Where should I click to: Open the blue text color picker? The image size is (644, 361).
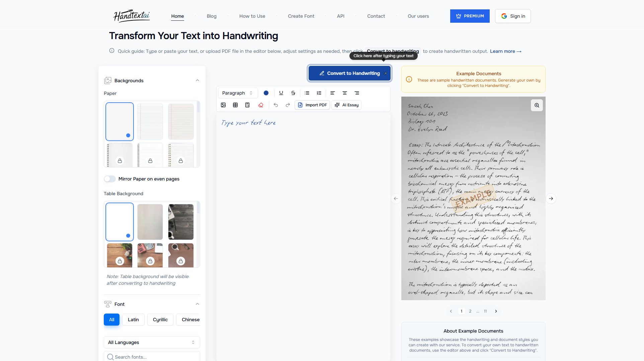266,93
